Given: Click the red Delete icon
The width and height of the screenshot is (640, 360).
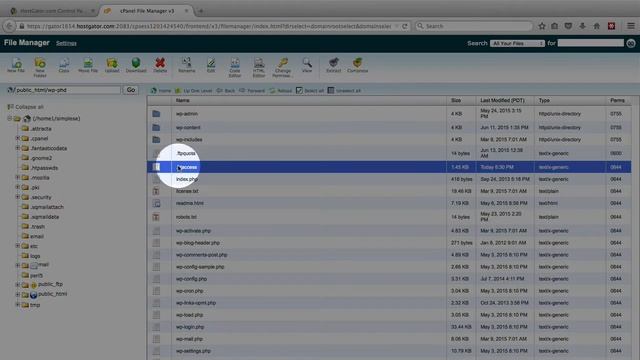Looking at the screenshot, I should (160, 65).
